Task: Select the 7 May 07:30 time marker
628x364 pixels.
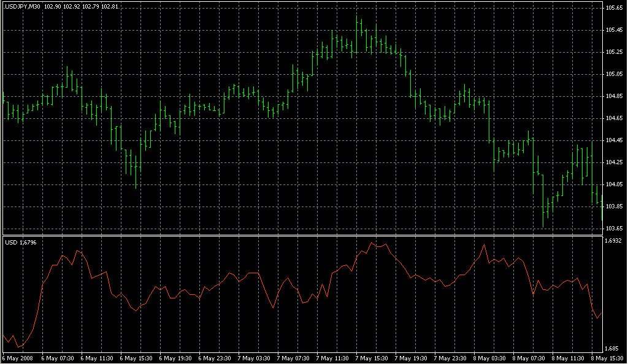Action: click(295, 358)
